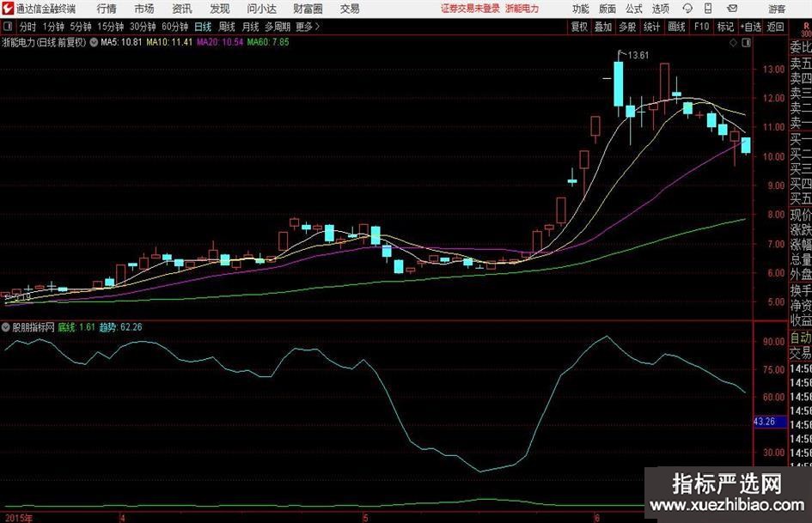
Task: Open the 选项 options dropdown menu
Action: coord(660,9)
